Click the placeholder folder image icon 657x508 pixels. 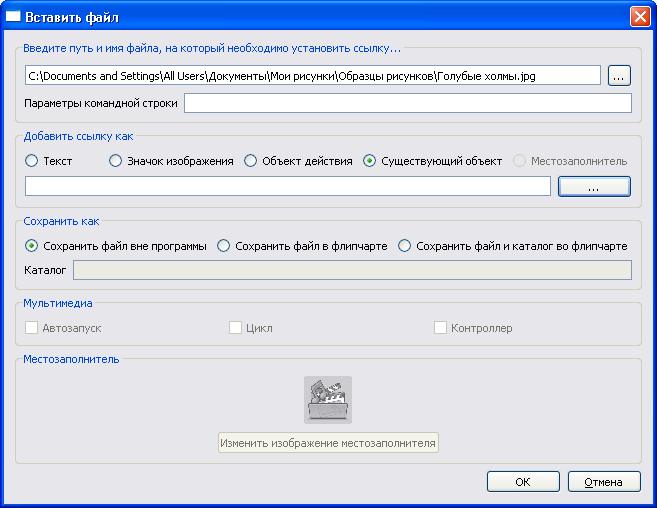[328, 400]
